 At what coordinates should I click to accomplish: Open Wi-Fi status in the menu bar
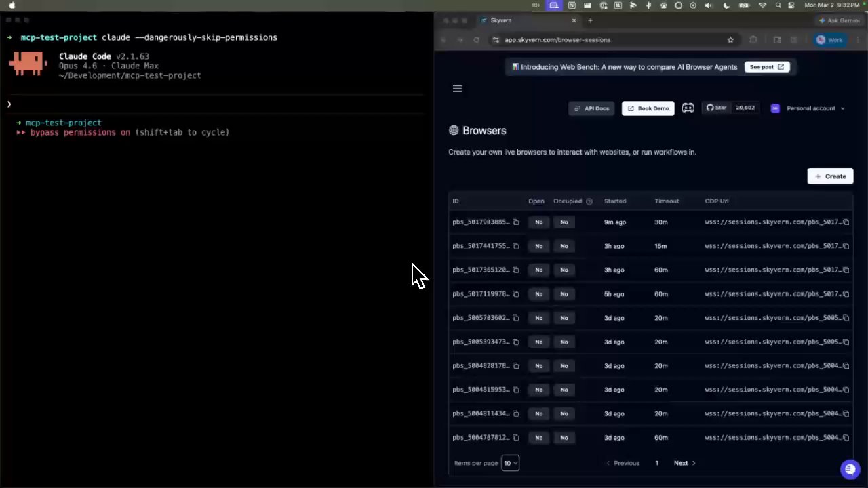tap(762, 5)
